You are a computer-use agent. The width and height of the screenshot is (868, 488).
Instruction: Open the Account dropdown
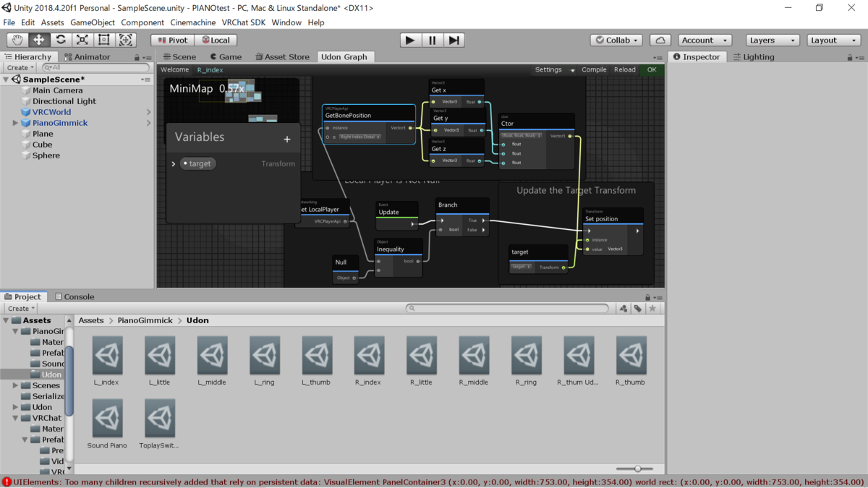point(704,40)
